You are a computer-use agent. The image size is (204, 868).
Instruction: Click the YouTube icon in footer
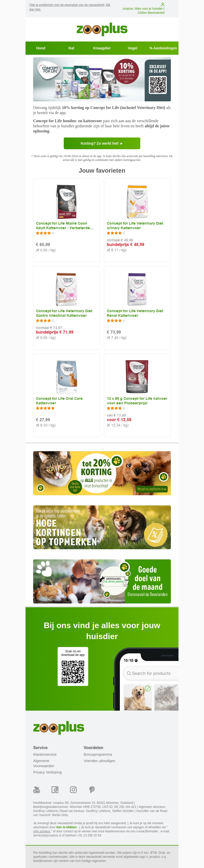(37, 790)
